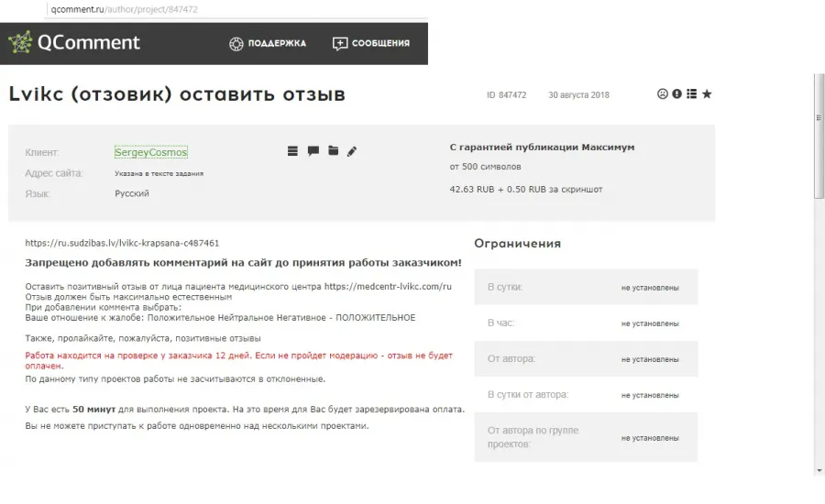Viewport: 825px width, 504px height.
Task: Add project to favorites with star icon
Action: point(707,93)
